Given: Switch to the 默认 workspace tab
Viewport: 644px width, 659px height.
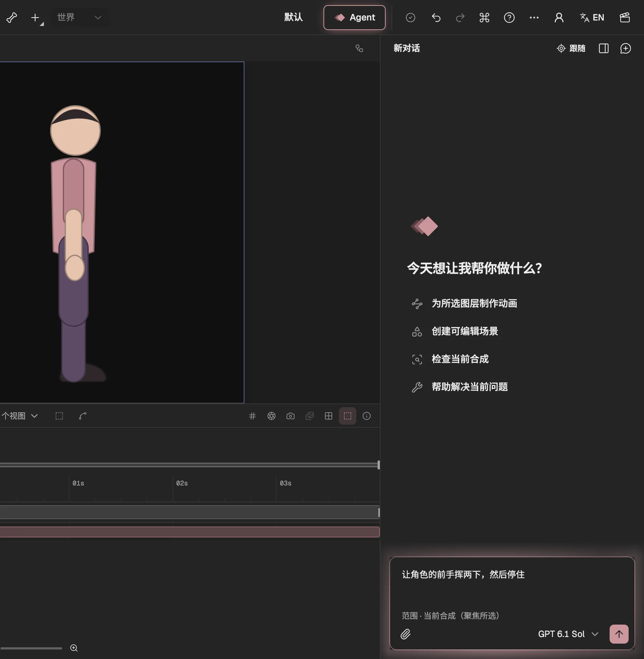Looking at the screenshot, I should click(x=293, y=17).
